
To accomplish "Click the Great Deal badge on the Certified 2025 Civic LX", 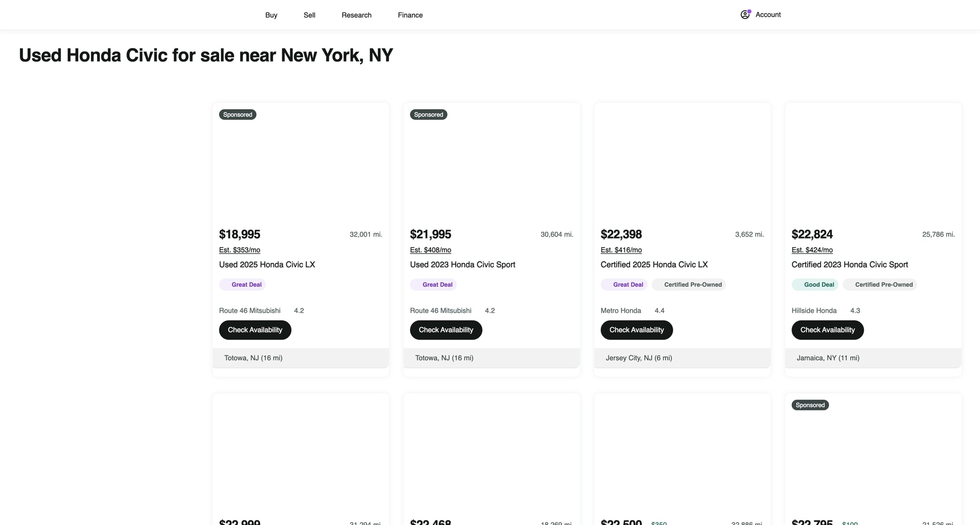I will click(x=624, y=285).
